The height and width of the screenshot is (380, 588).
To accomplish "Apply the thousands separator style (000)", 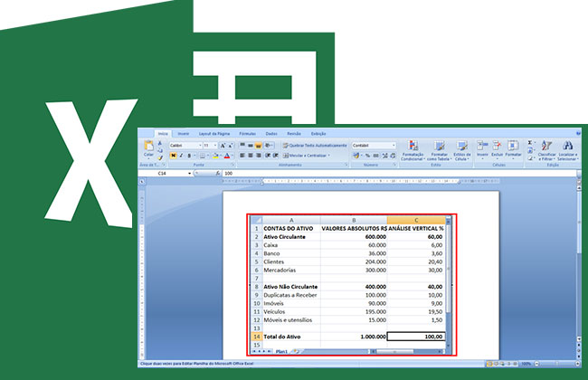I will [x=375, y=156].
